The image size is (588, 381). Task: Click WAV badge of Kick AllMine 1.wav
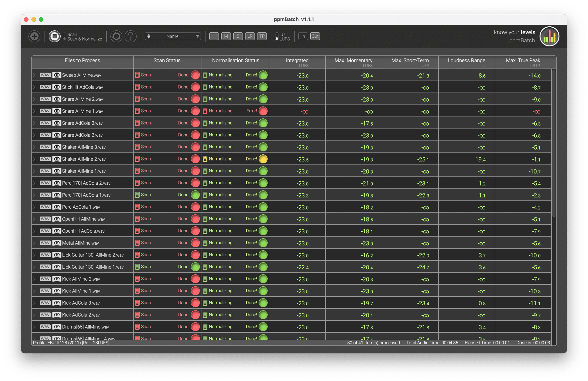[45, 291]
